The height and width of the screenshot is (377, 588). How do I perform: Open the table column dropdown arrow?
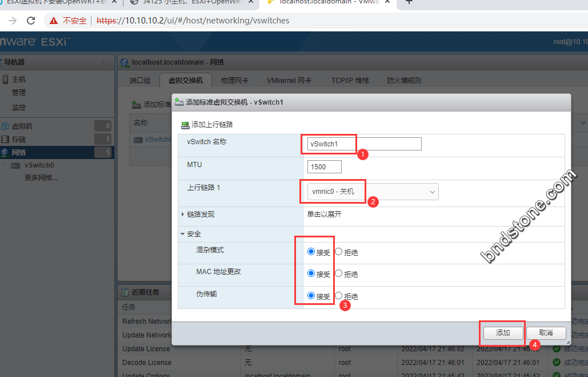[583, 123]
